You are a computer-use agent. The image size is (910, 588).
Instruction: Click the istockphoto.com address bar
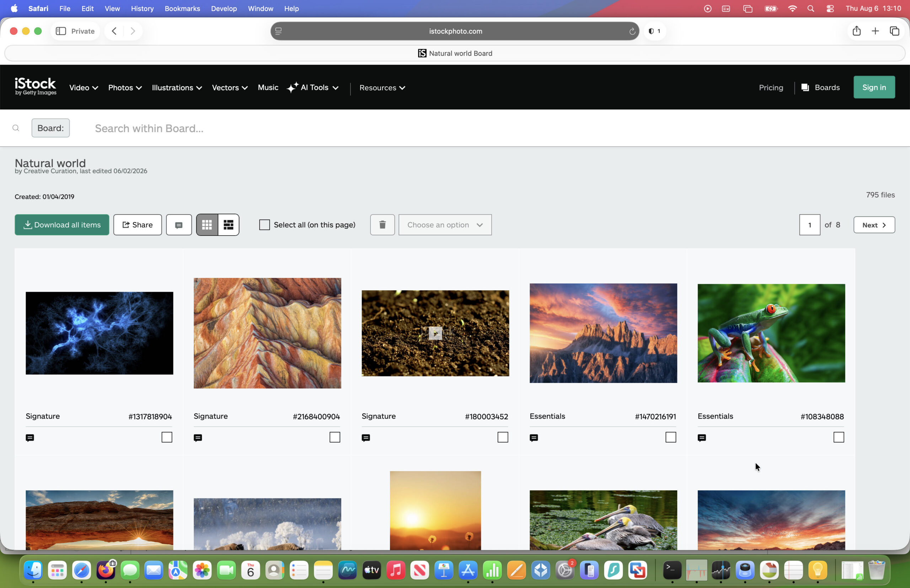(x=455, y=31)
